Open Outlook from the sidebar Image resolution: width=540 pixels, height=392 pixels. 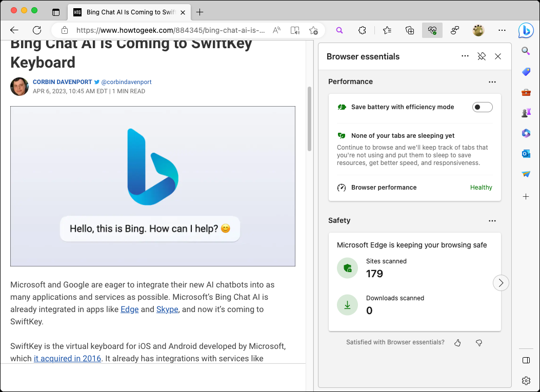pos(526,154)
